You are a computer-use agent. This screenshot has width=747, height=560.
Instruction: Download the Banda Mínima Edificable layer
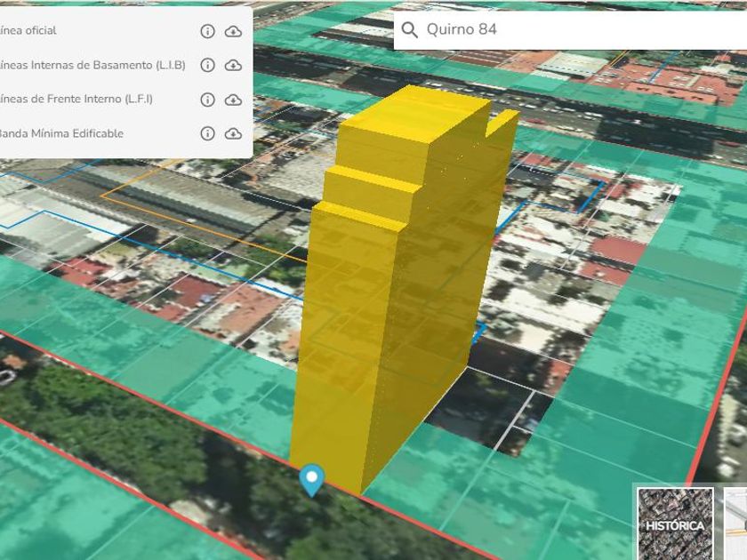[233, 133]
